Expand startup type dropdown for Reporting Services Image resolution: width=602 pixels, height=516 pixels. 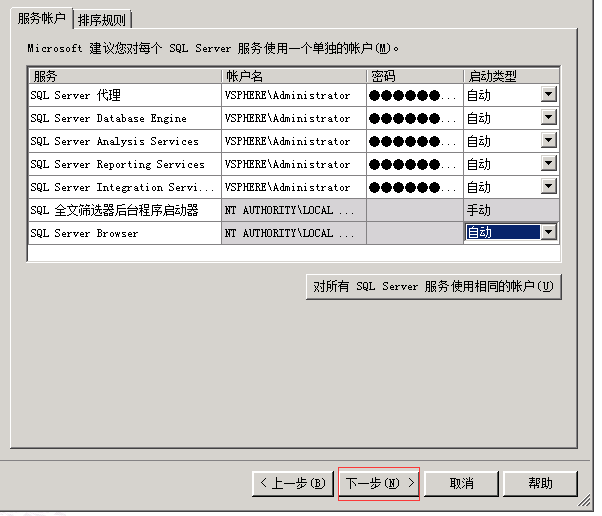pos(549,163)
